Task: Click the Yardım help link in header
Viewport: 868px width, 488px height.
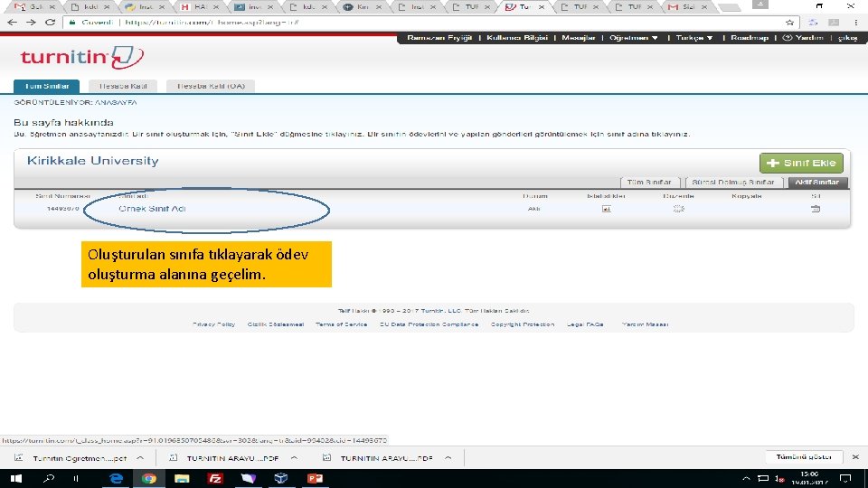Action: click(x=803, y=38)
